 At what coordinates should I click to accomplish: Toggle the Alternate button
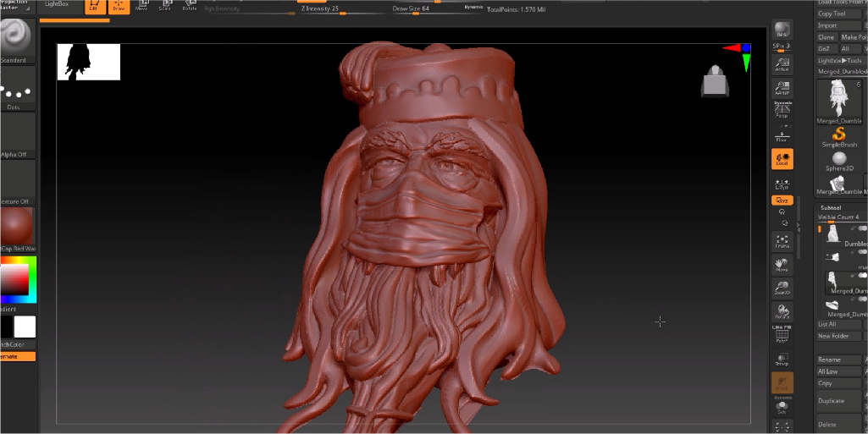tap(17, 357)
